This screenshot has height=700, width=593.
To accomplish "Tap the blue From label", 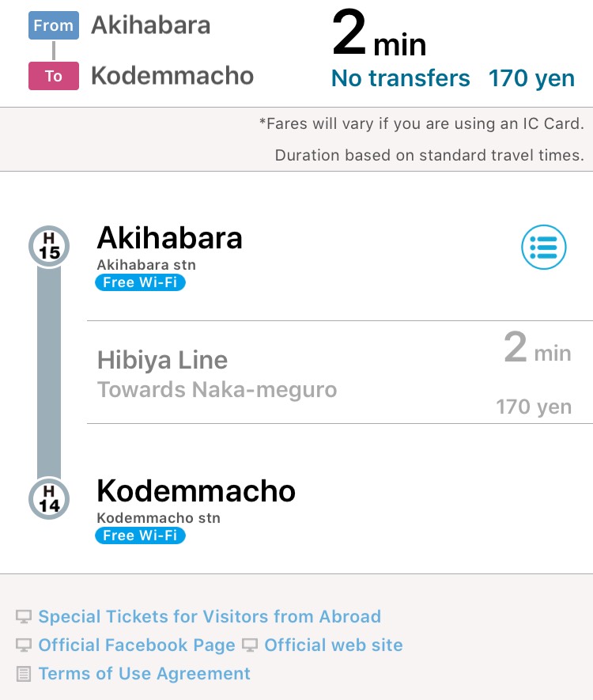I will click(x=53, y=25).
